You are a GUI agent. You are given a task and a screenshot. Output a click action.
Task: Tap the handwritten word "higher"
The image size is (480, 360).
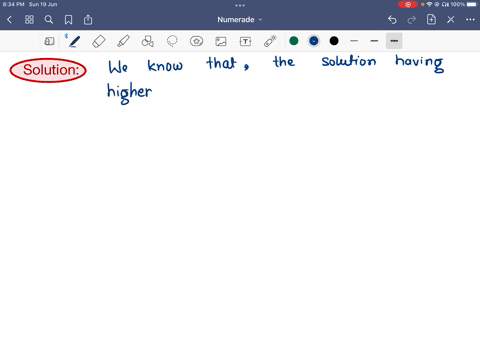(x=129, y=94)
